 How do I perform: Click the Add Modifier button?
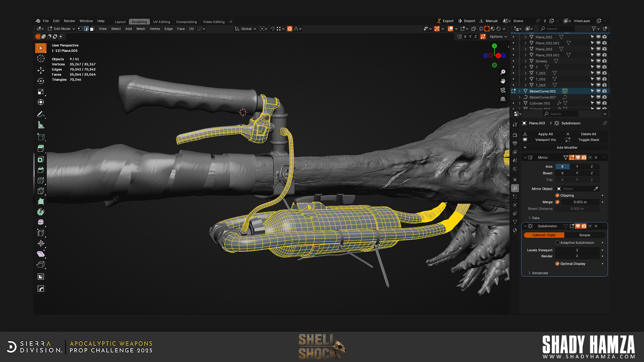(x=567, y=147)
